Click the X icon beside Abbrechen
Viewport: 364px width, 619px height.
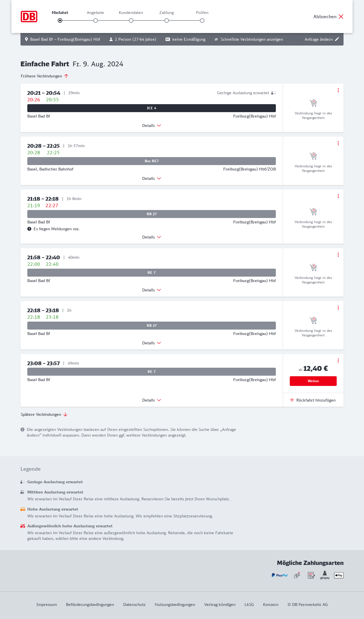[341, 17]
